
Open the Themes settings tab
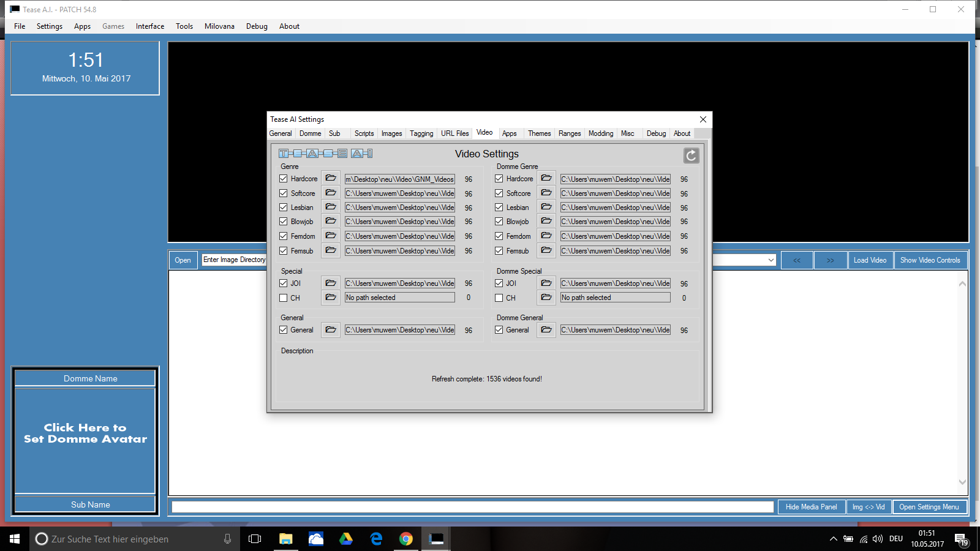coord(539,133)
